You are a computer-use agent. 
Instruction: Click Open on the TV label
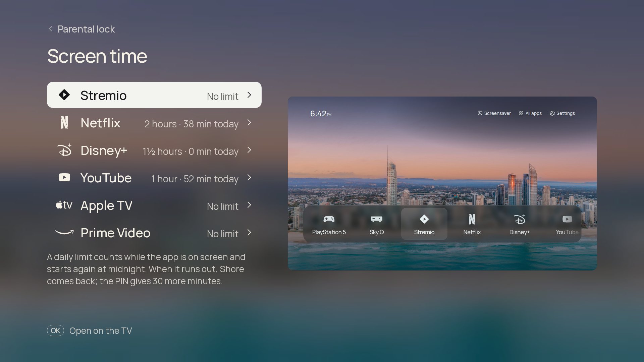click(x=101, y=331)
